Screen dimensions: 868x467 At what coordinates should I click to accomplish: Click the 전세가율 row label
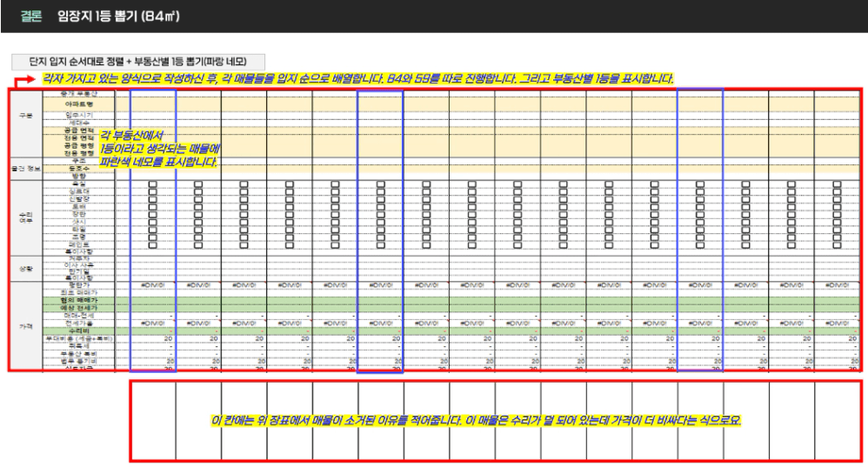78,324
